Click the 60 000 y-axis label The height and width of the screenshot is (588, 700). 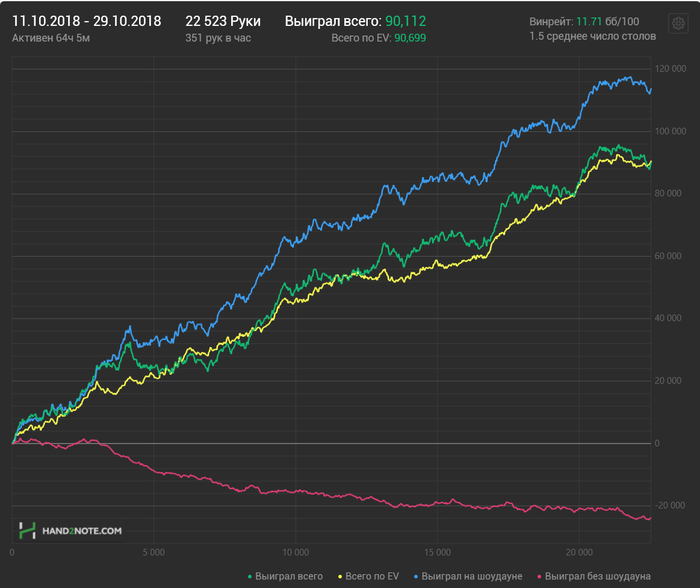tap(668, 256)
